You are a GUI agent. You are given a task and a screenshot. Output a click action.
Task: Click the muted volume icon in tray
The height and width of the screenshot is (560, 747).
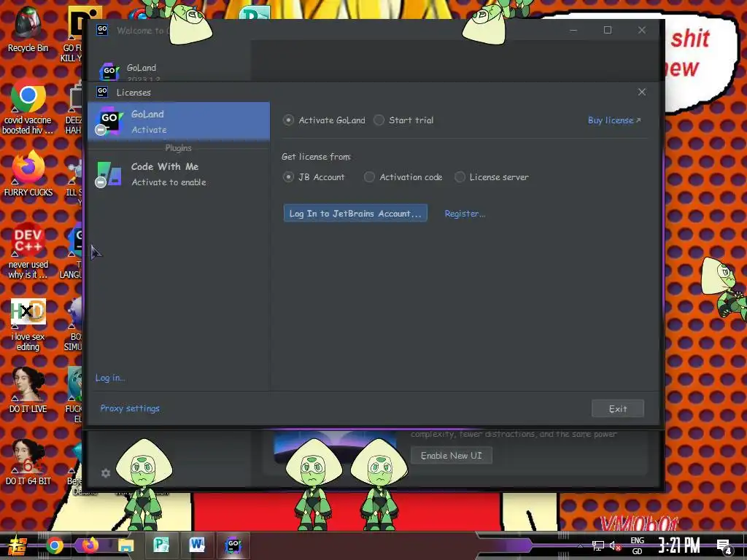(615, 545)
